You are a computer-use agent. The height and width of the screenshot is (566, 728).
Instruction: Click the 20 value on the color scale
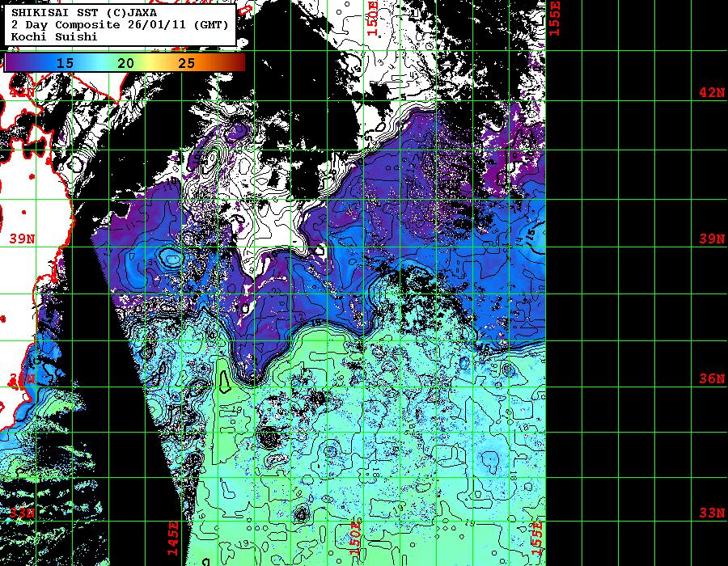(x=125, y=62)
